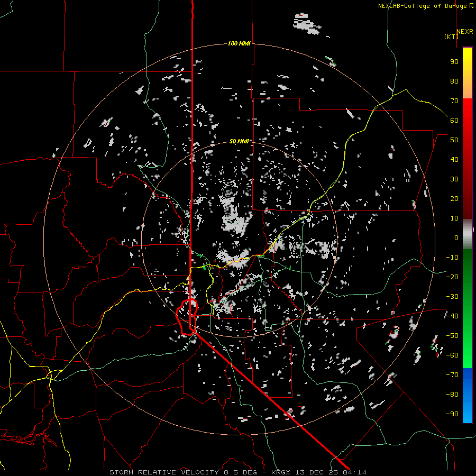Click the -20 value on the velocity scale
Viewport: 476px width, 476px height.
point(452,277)
